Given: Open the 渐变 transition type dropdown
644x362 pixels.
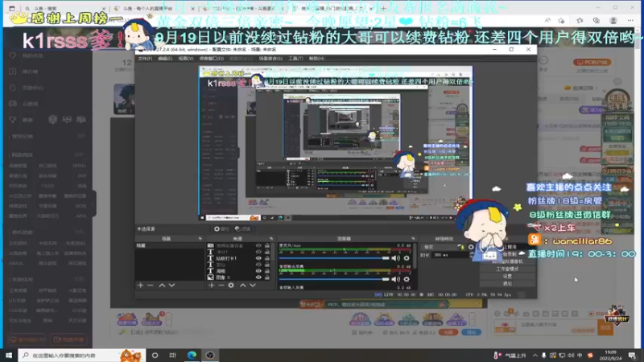Looking at the screenshot, I should (443, 247).
